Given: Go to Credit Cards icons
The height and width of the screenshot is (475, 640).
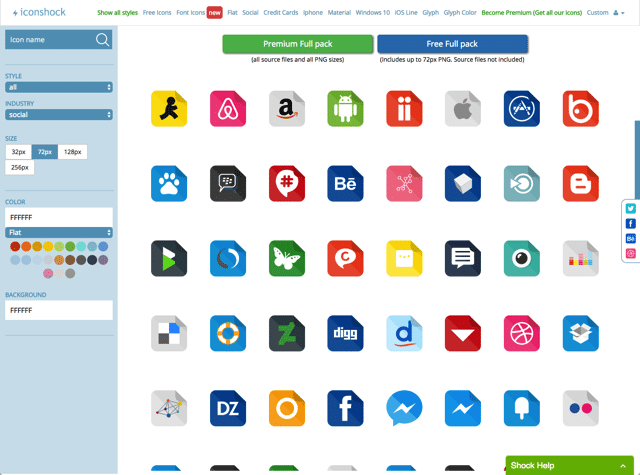Looking at the screenshot, I should pos(281,13).
